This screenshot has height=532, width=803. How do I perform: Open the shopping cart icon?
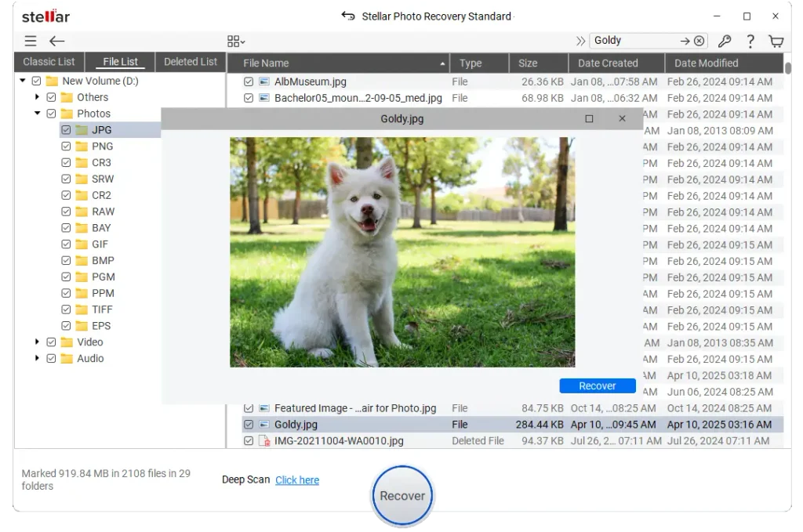click(x=776, y=41)
